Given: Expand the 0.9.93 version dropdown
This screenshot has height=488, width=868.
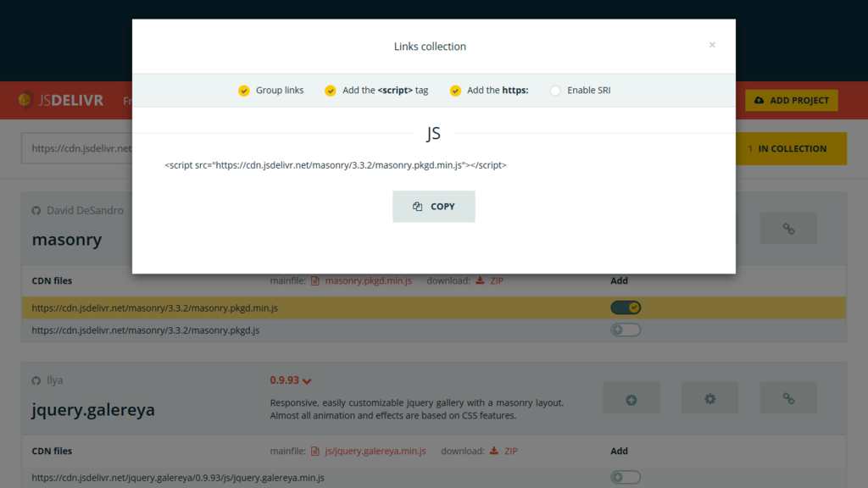Looking at the screenshot, I should click(x=291, y=380).
